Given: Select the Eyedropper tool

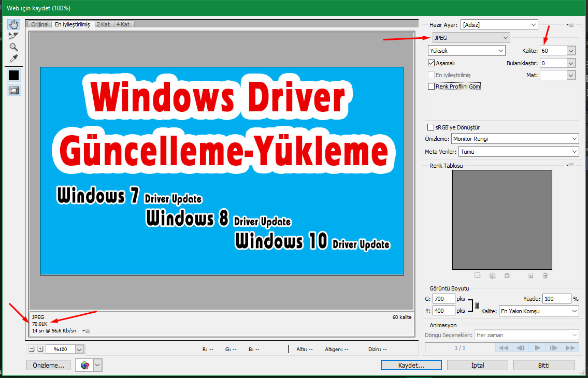Looking at the screenshot, I should pos(14,58).
